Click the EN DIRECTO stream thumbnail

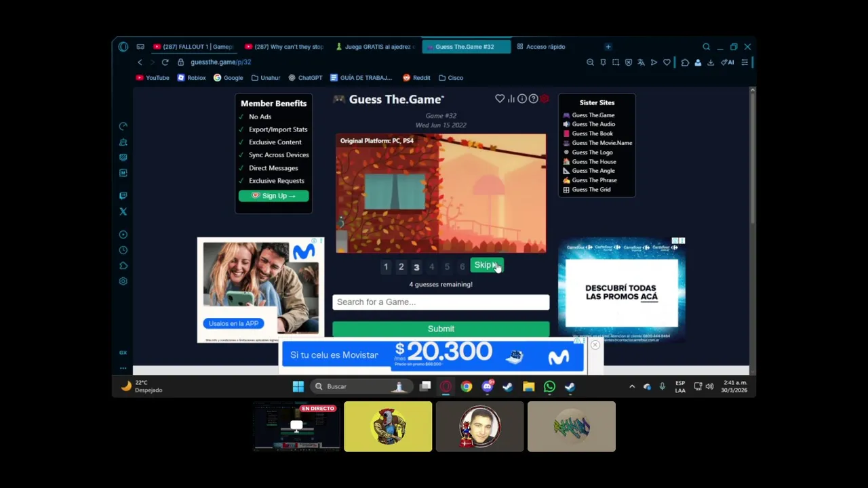tap(296, 426)
